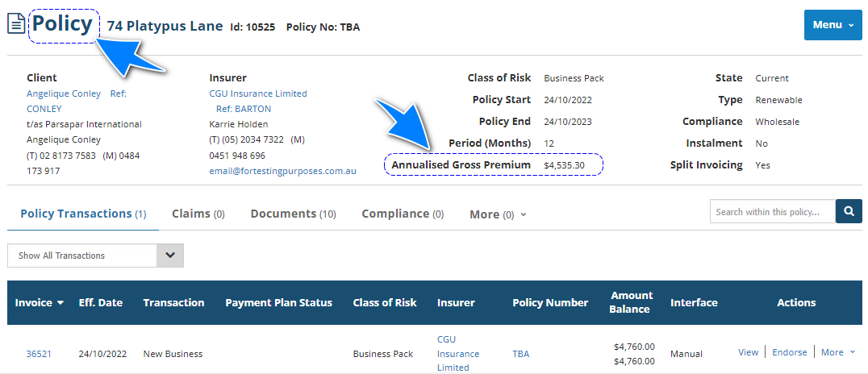Sort by Invoice column arrow
The image size is (868, 374).
(61, 303)
